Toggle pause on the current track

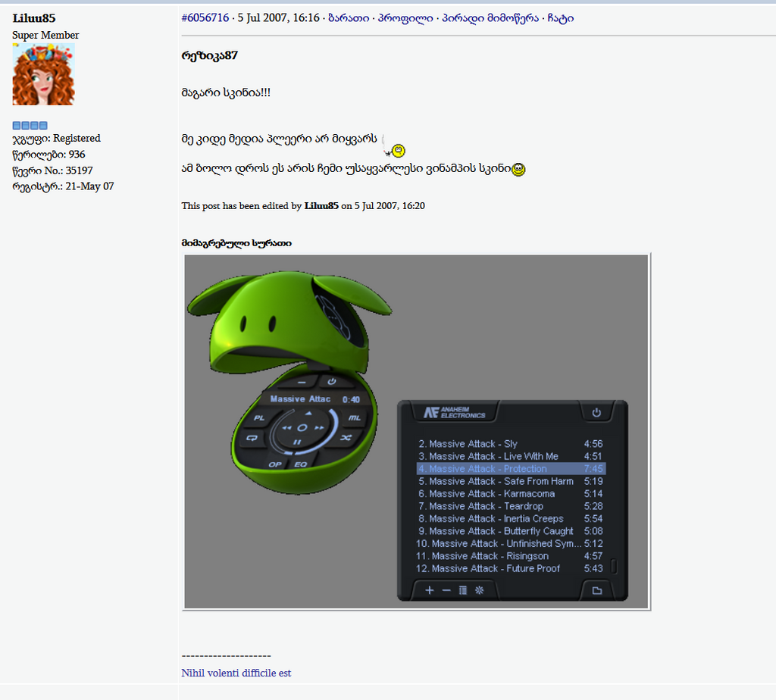tap(297, 442)
